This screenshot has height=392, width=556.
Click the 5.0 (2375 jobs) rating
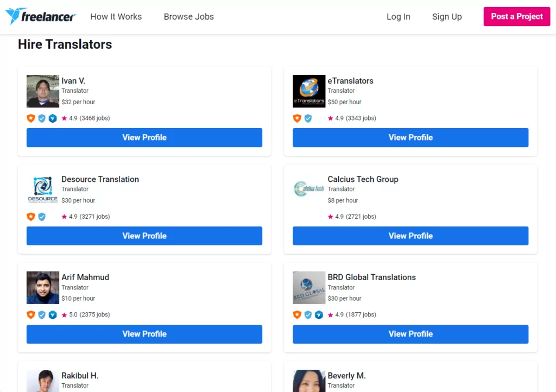point(90,314)
